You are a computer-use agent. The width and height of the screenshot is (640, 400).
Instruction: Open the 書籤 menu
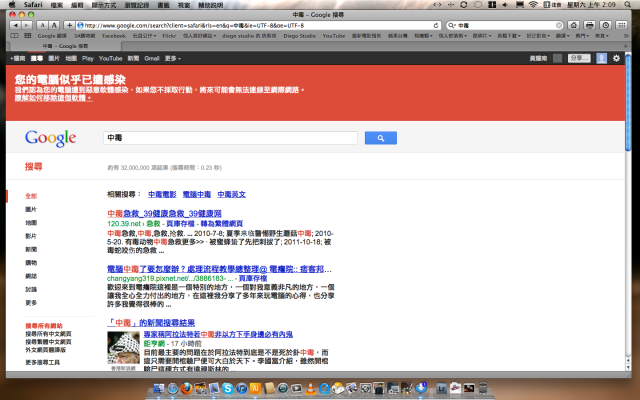(x=163, y=5)
